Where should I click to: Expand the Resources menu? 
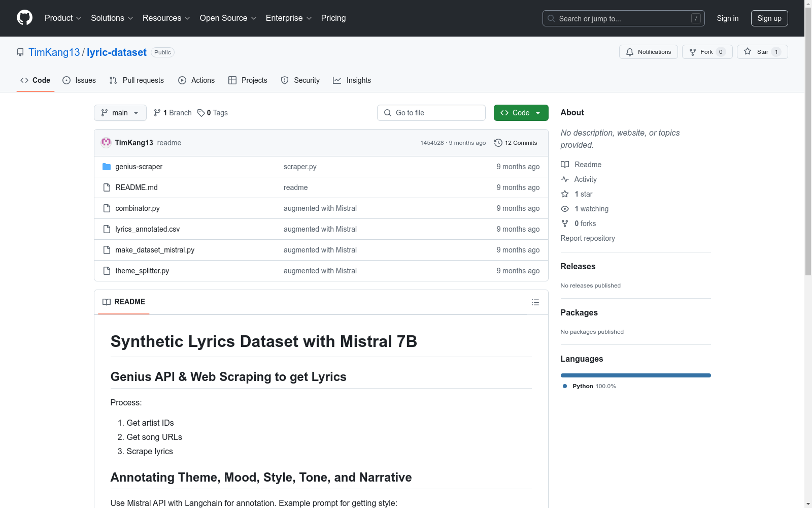click(x=166, y=18)
